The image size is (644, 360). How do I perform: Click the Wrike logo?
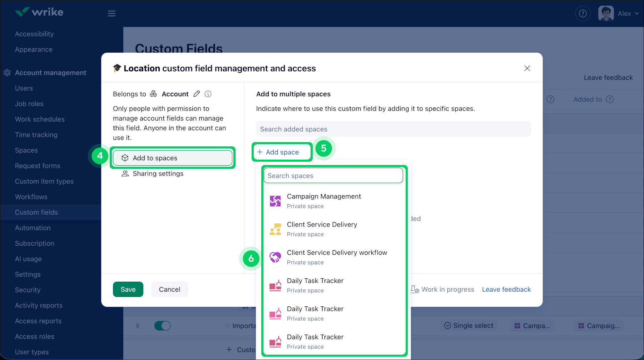pyautogui.click(x=39, y=12)
